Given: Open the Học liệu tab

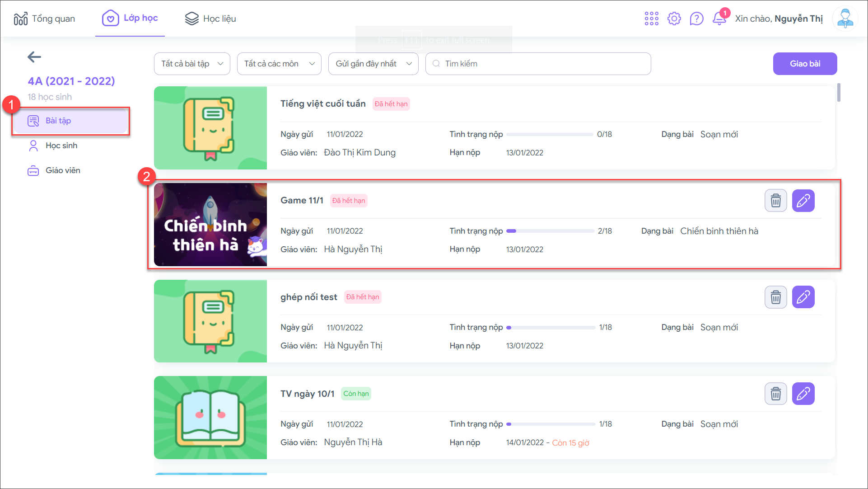Looking at the screenshot, I should click(x=210, y=19).
